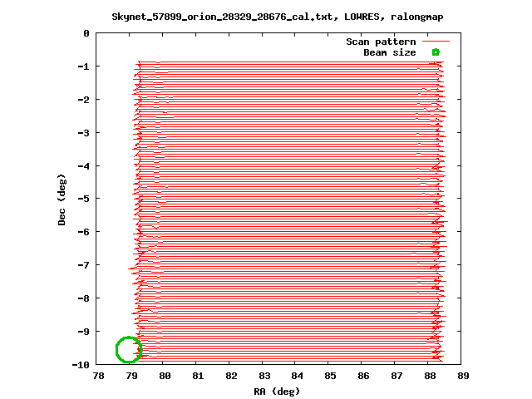This screenshot has width=532, height=399.
Task: Click the x-axis tick label 86
Action: 364,376
